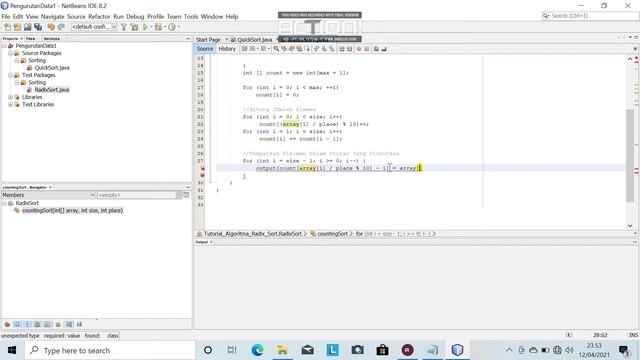This screenshot has width=640, height=360.
Task: Click the Build Project hammer icon
Action: pos(123,27)
